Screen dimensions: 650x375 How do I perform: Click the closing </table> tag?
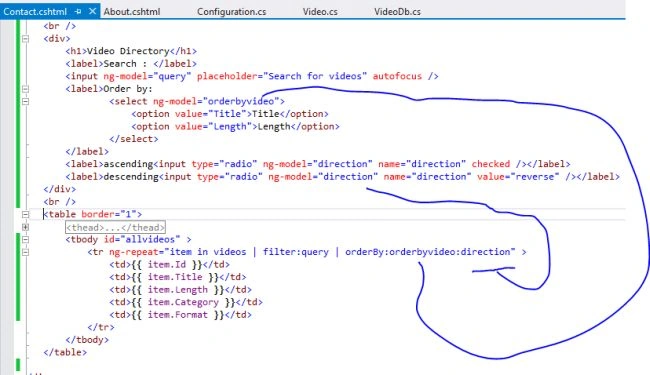[x=65, y=353]
